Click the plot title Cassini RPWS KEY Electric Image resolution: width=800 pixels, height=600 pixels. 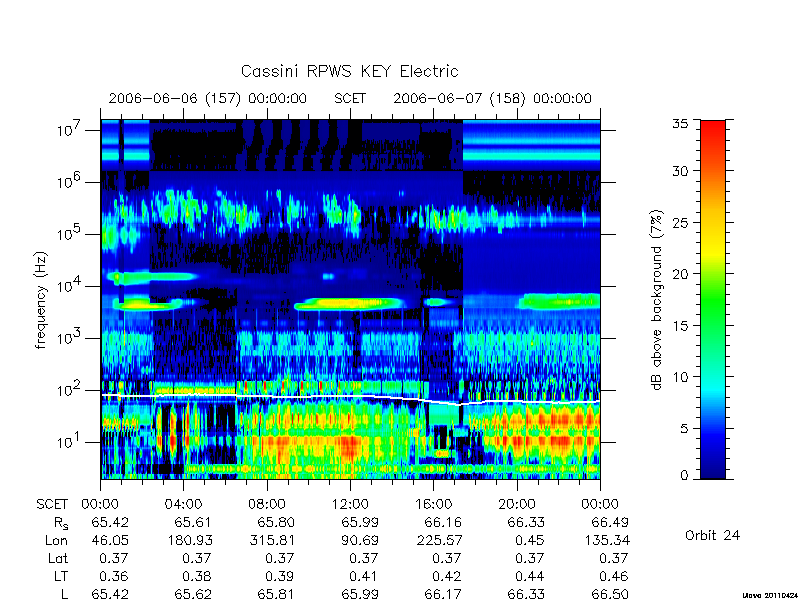coord(349,71)
